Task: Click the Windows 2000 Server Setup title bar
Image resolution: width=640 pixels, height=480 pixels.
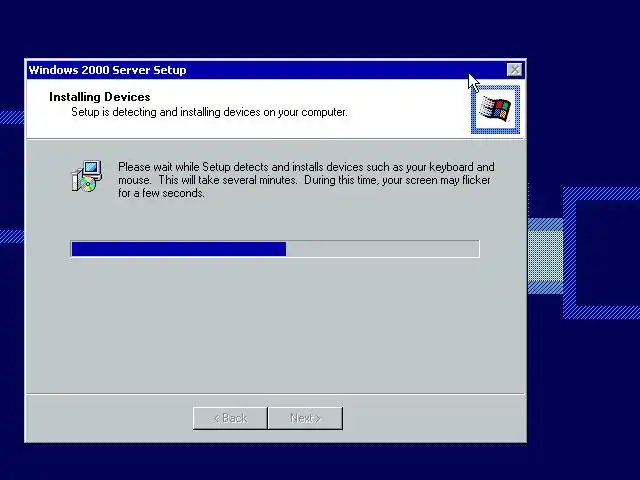Action: point(276,70)
